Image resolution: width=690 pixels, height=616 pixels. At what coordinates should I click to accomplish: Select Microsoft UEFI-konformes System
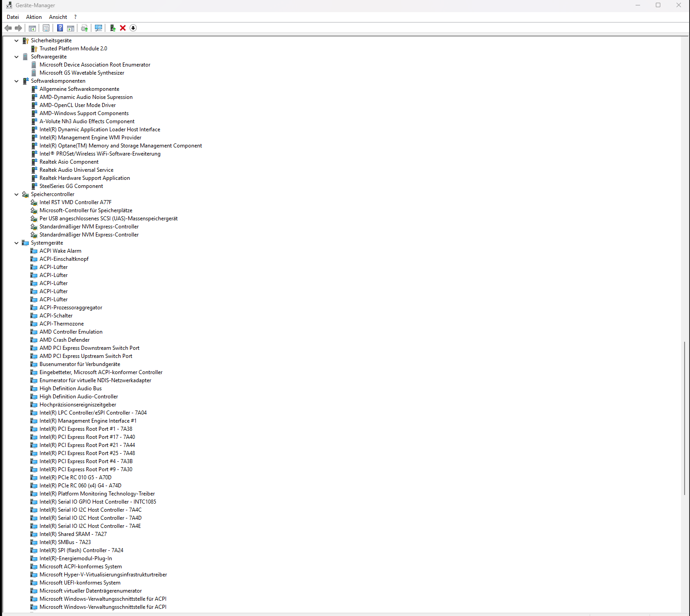coord(80,583)
